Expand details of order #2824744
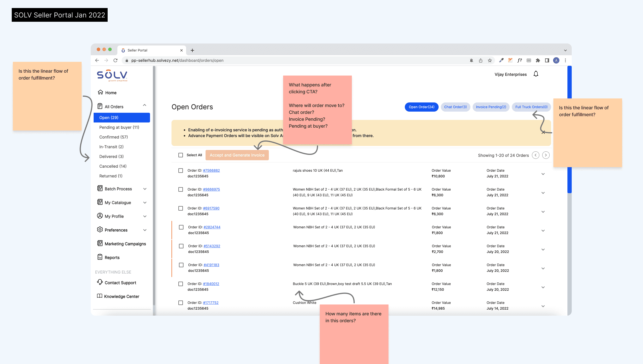 (x=543, y=231)
